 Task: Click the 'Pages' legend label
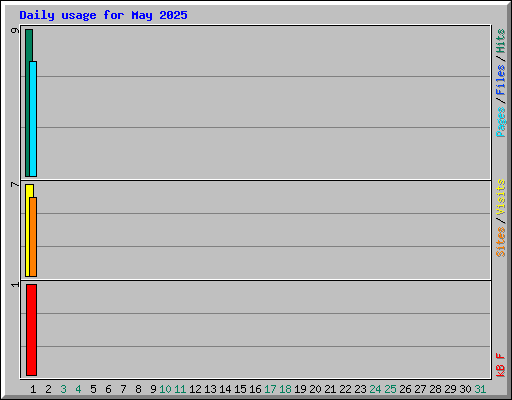(501, 122)
